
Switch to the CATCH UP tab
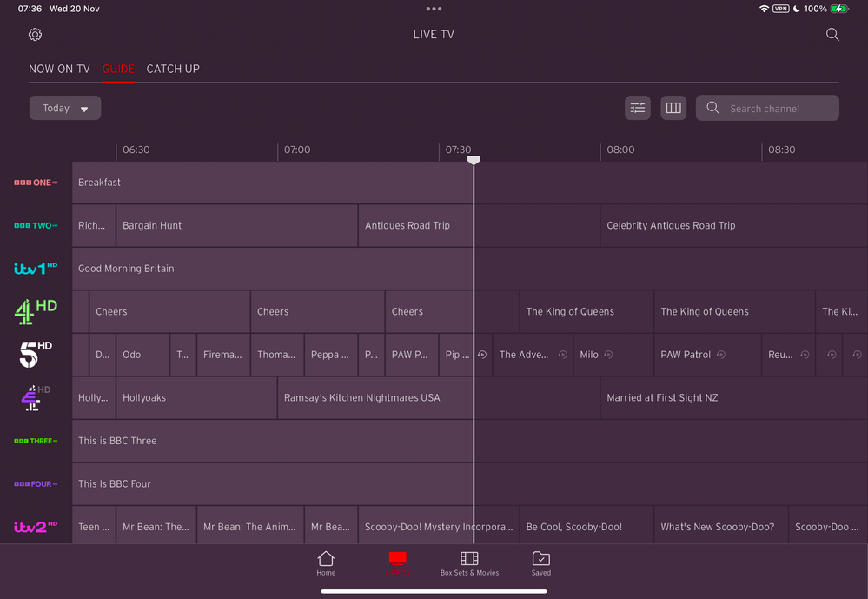coord(173,69)
